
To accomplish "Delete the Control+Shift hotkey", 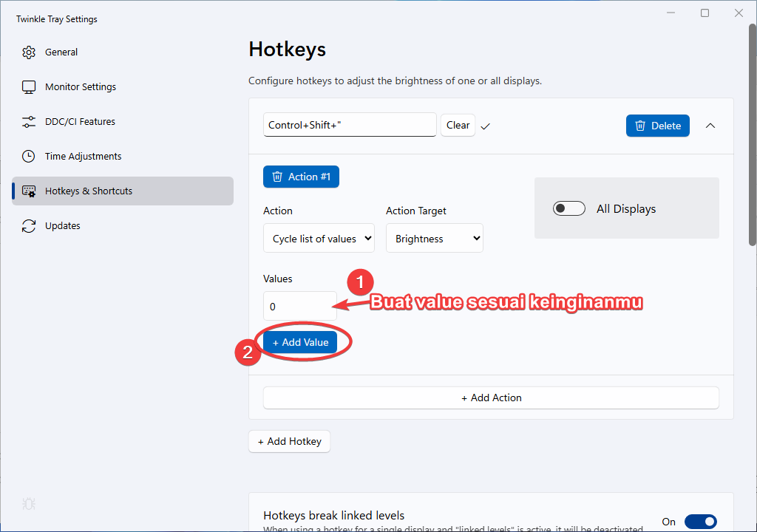I will click(657, 126).
